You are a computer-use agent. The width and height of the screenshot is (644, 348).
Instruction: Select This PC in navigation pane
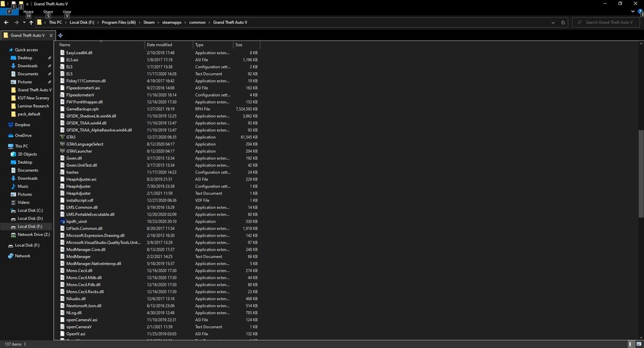(21, 146)
